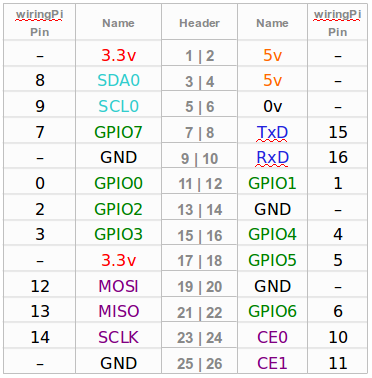Click the "Header" column heading

[199, 23]
